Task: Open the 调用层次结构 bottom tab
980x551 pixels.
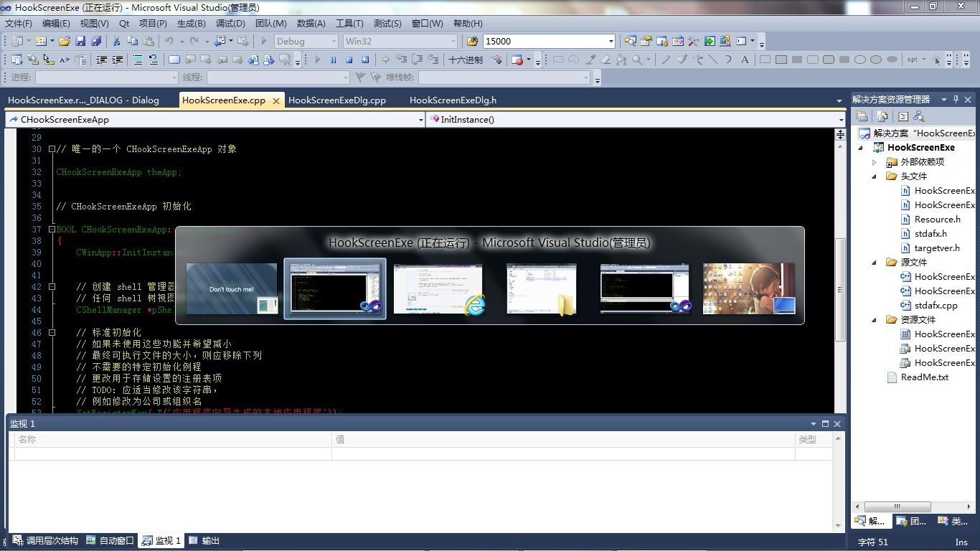Action: point(46,541)
